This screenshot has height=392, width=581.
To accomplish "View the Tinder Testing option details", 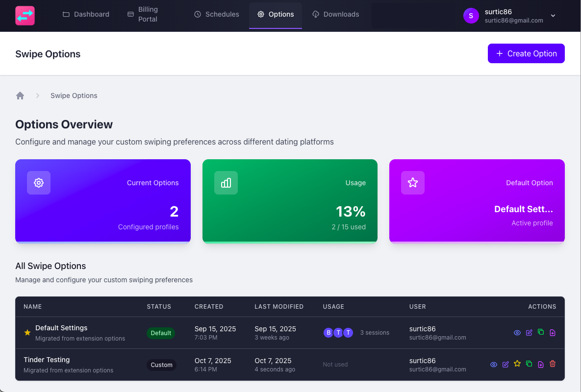I will click(494, 364).
